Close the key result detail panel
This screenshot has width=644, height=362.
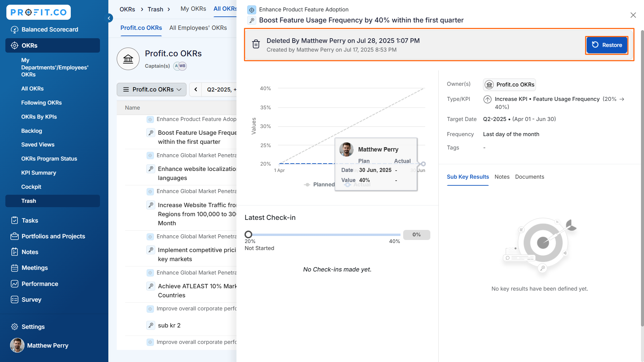coord(633,15)
